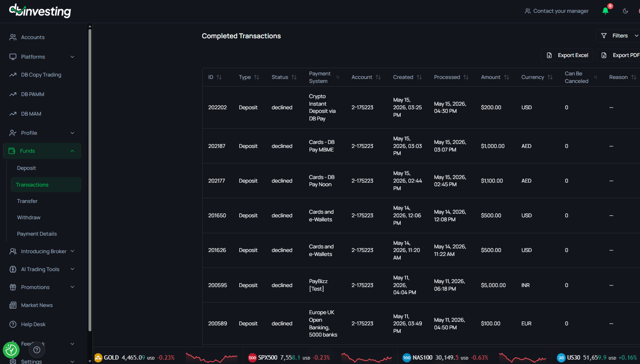Sort table by Account column

[378, 77]
